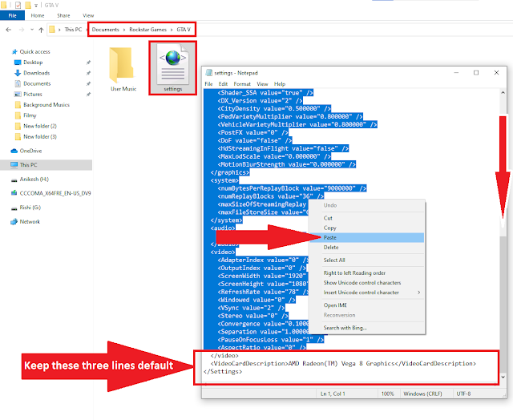The height and width of the screenshot is (420, 513).
Task: Open Filmy folder in sidebar
Action: pos(26,115)
